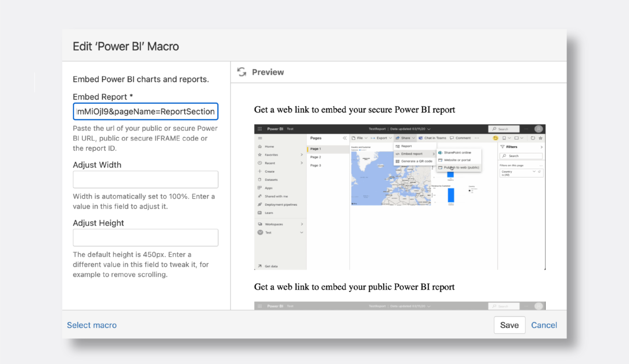629x364 pixels.
Task: Click the user avatar in Power BI header
Action: [x=538, y=129]
